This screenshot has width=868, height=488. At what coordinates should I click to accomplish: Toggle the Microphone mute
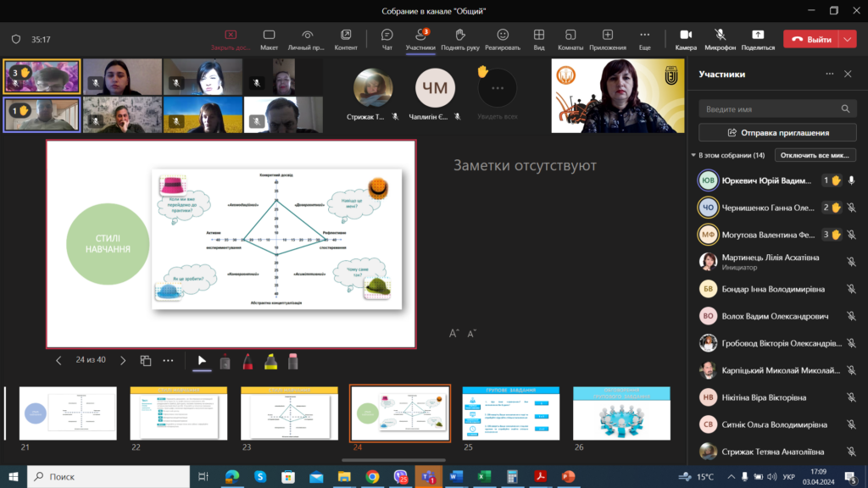tap(720, 39)
